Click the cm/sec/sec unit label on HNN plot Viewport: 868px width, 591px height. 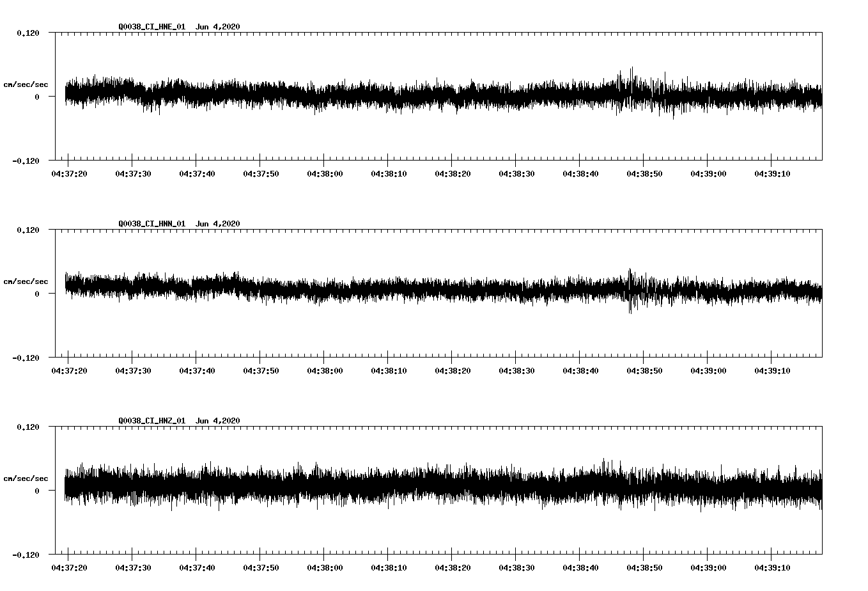(x=26, y=281)
